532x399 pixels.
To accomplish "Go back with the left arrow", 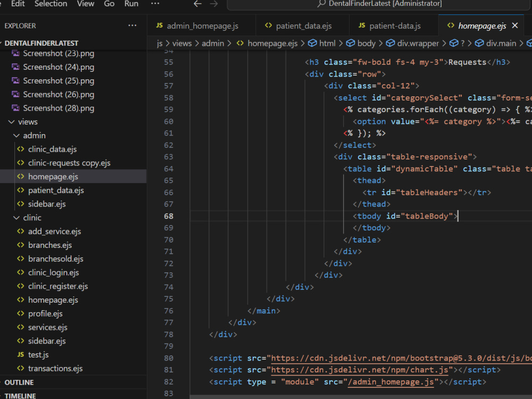I will coord(197,4).
